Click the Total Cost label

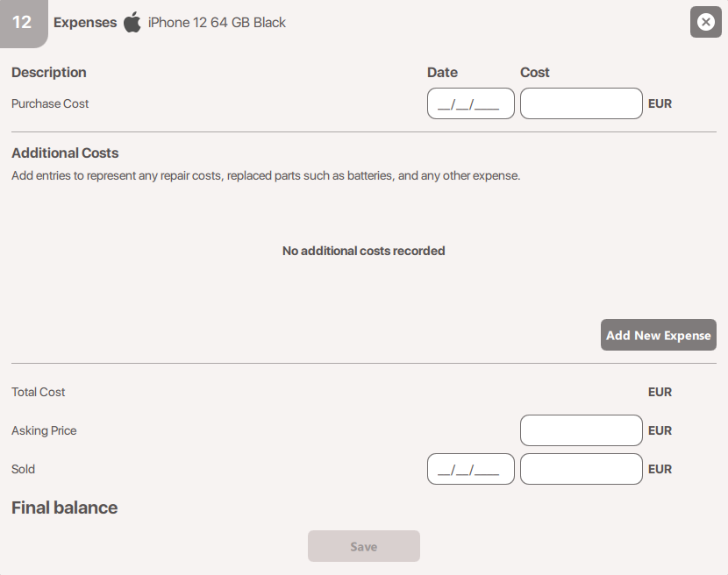(39, 392)
